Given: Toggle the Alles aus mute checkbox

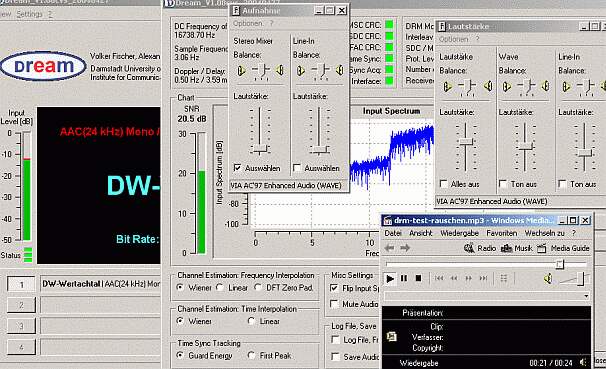Looking at the screenshot, I should pyautogui.click(x=444, y=184).
